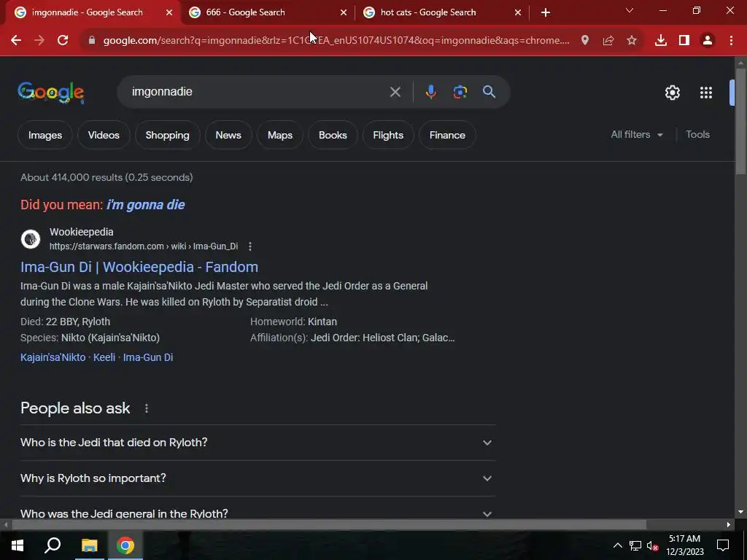747x560 pixels.
Task: View site information lock icon
Action: pos(92,41)
